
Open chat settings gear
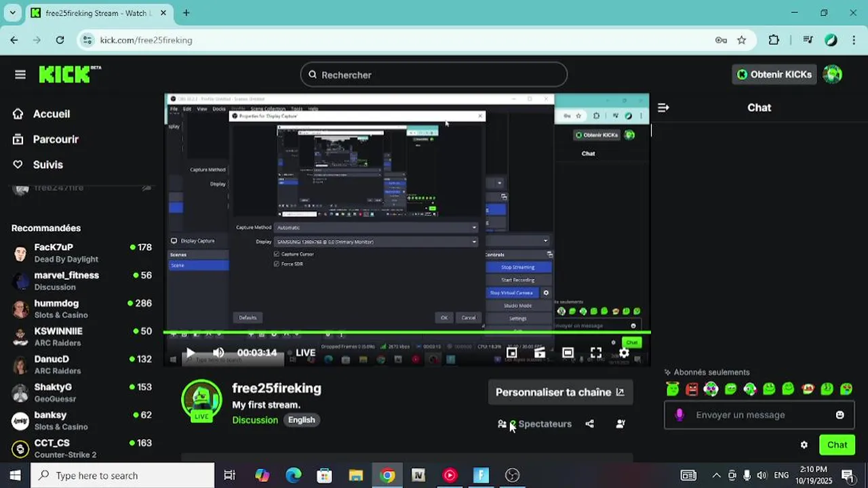pos(804,445)
